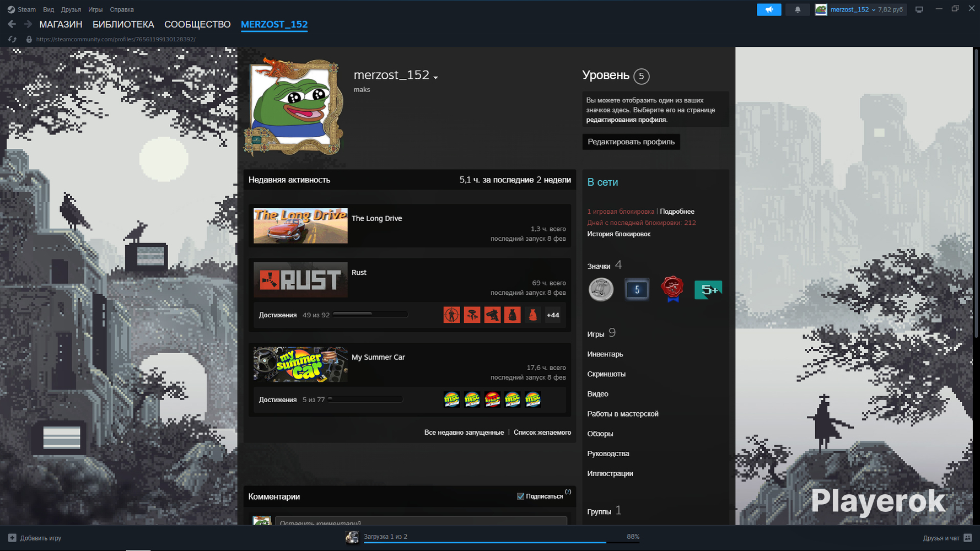Screen dimensions: 980x551
Task: Go to СООБЩЕСТВО tab
Action: 197,24
